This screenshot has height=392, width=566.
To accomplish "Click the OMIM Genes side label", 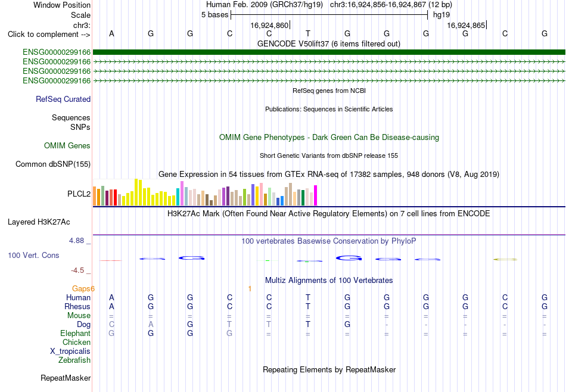I will pyautogui.click(x=67, y=145).
